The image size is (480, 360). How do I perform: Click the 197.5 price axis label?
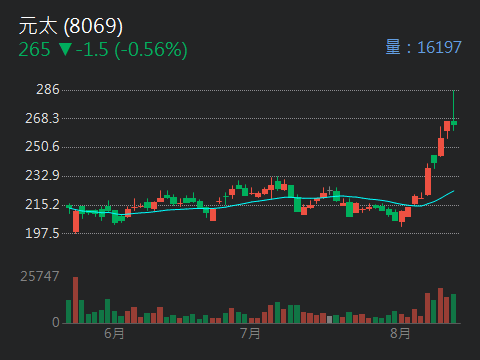[42, 233]
